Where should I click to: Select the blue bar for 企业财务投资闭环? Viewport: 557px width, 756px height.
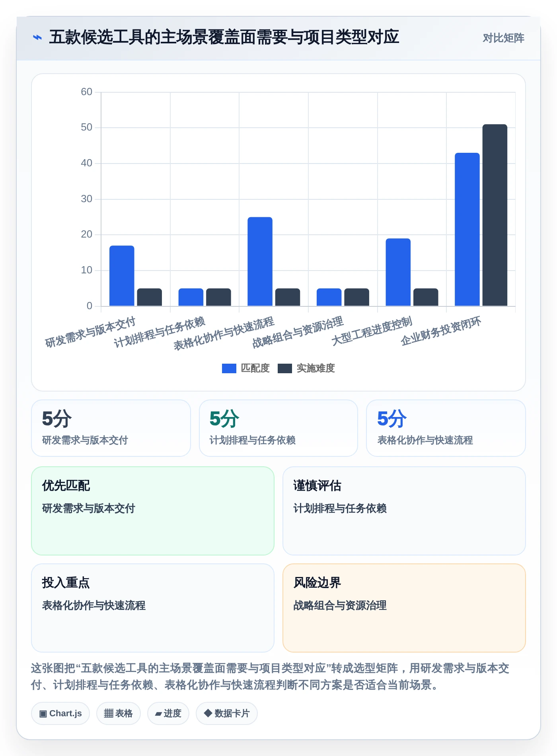click(467, 230)
